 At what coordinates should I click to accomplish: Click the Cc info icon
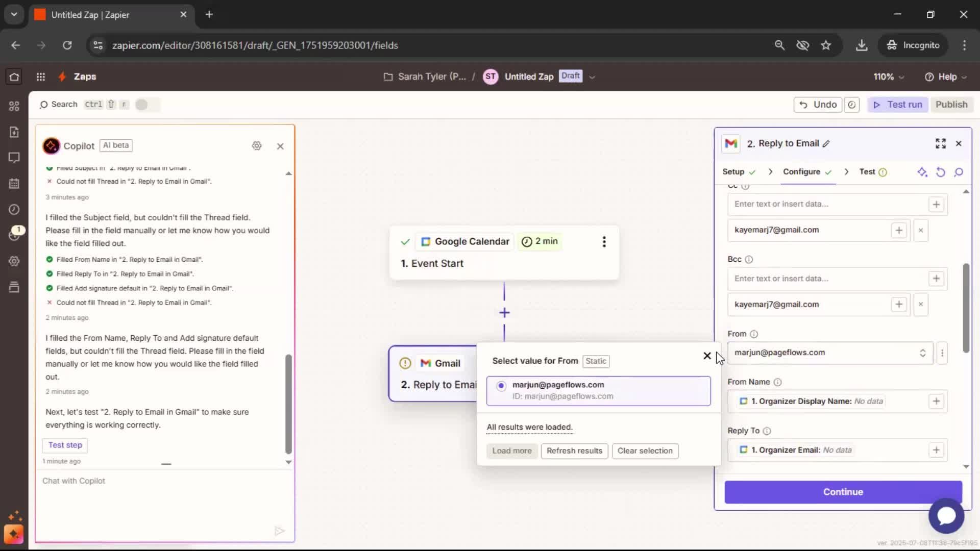click(x=745, y=186)
